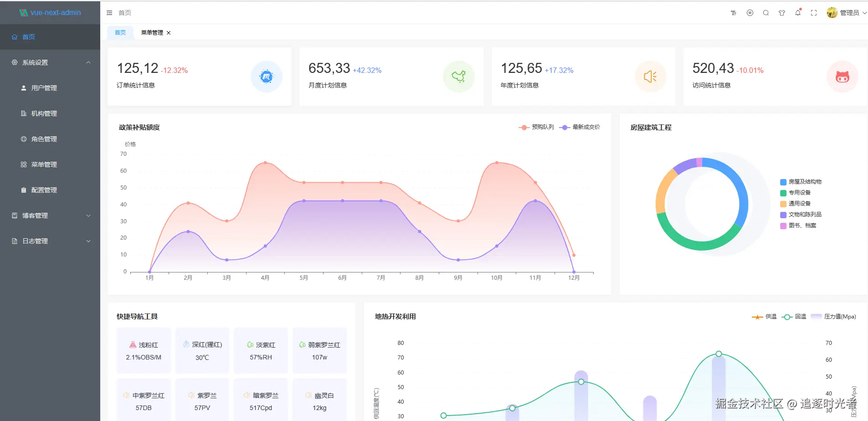868x421 pixels.
Task: Close the 菜单管理 tab
Action: tap(169, 33)
